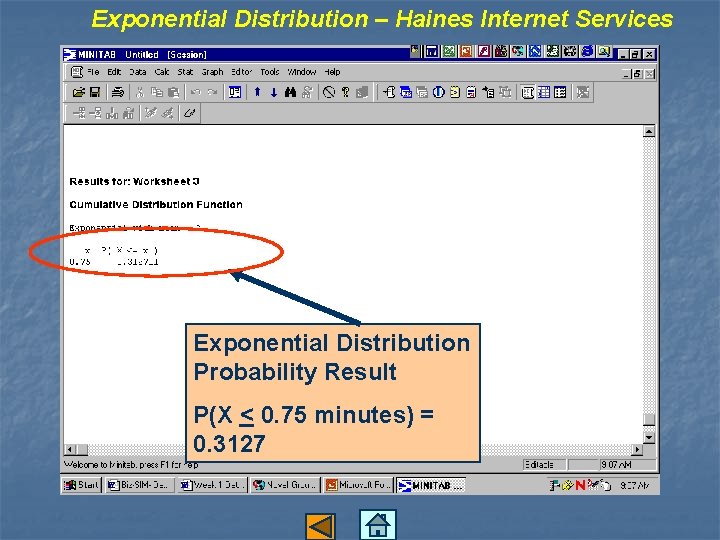Click the Cut scissors icon
Image resolution: width=720 pixels, height=540 pixels.
140,92
